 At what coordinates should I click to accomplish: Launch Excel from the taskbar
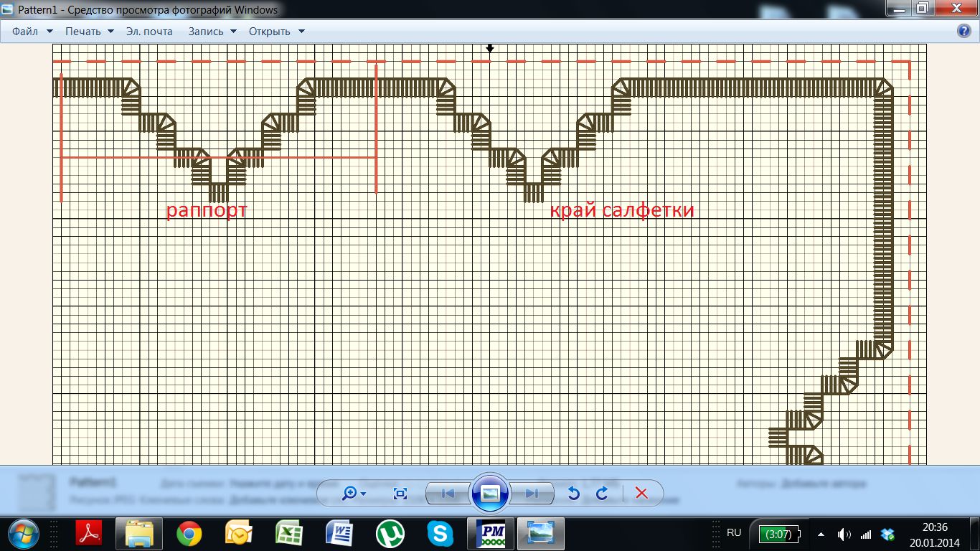[289, 534]
